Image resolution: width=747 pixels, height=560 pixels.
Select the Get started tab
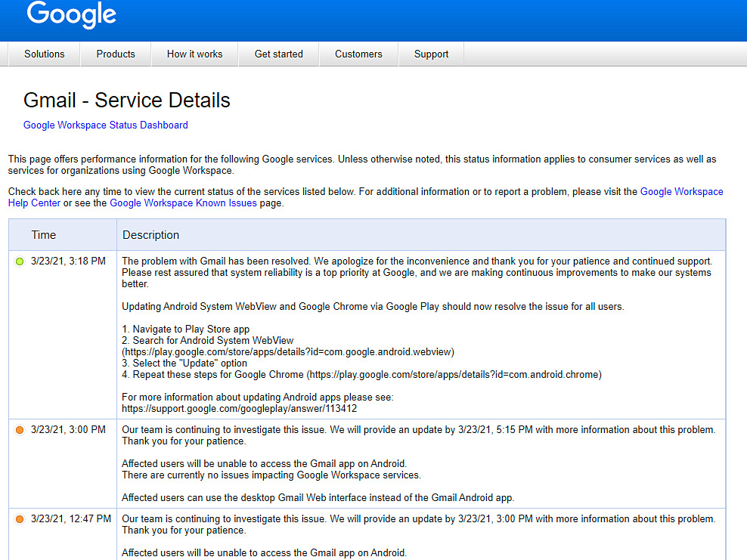click(x=279, y=54)
